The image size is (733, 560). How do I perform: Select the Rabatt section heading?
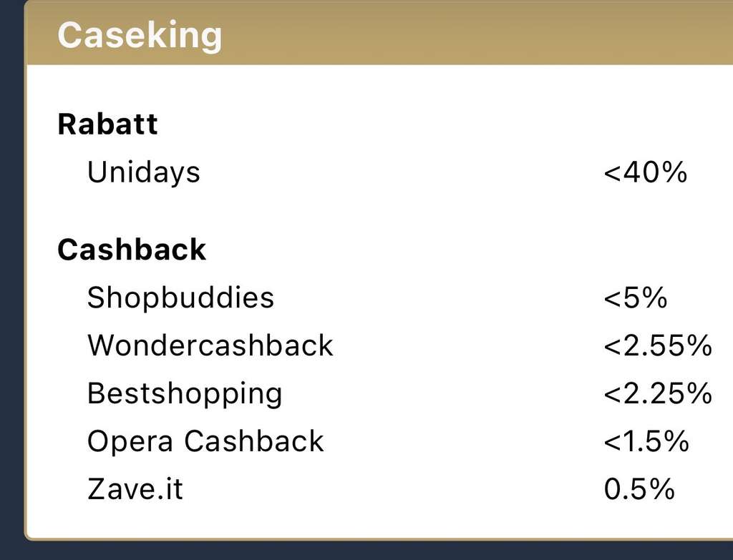point(107,124)
